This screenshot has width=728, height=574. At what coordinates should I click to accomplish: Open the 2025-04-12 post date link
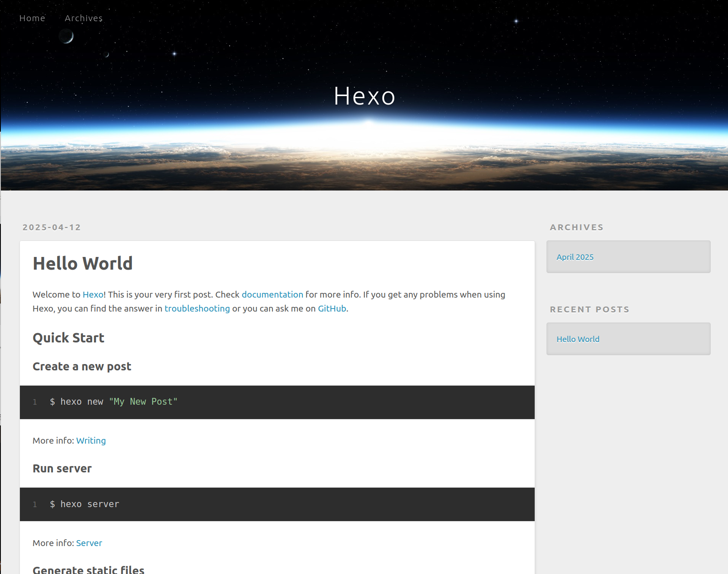tap(52, 227)
